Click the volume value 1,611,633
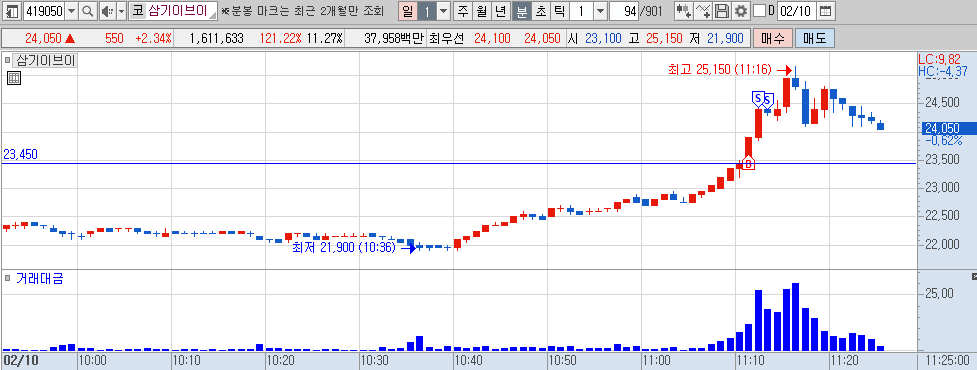The width and height of the screenshot is (977, 370). [x=216, y=38]
